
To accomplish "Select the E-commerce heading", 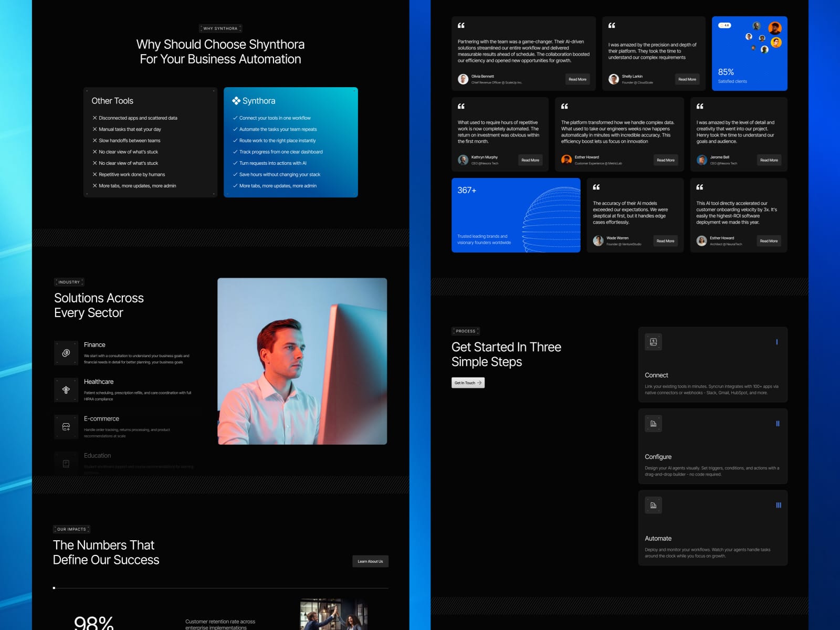I will 101,418.
